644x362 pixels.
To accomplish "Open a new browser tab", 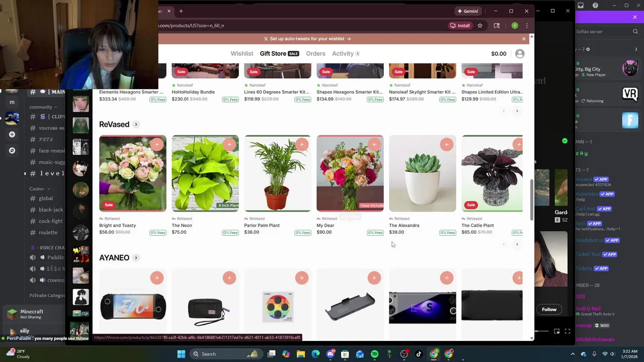I will point(181,11).
